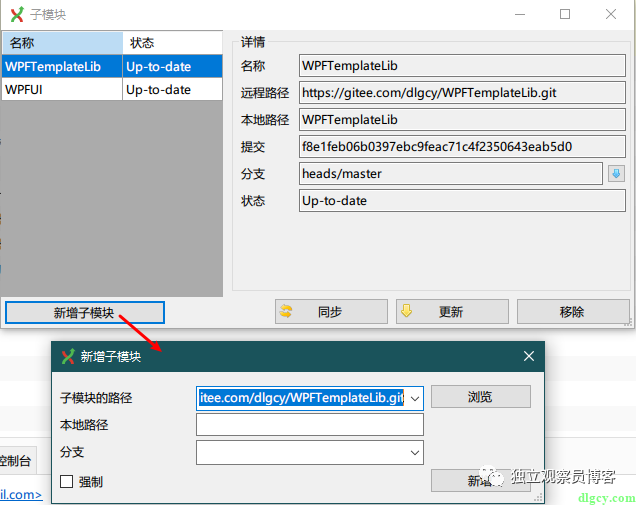The width and height of the screenshot is (636, 505).
Task: Click the 名称 details field
Action: tap(462, 66)
